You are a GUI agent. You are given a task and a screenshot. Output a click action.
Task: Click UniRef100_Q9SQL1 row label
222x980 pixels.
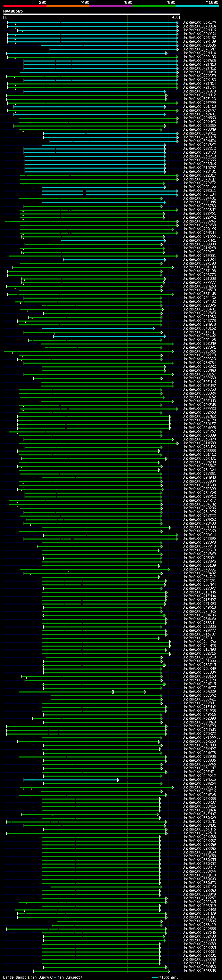point(199,191)
